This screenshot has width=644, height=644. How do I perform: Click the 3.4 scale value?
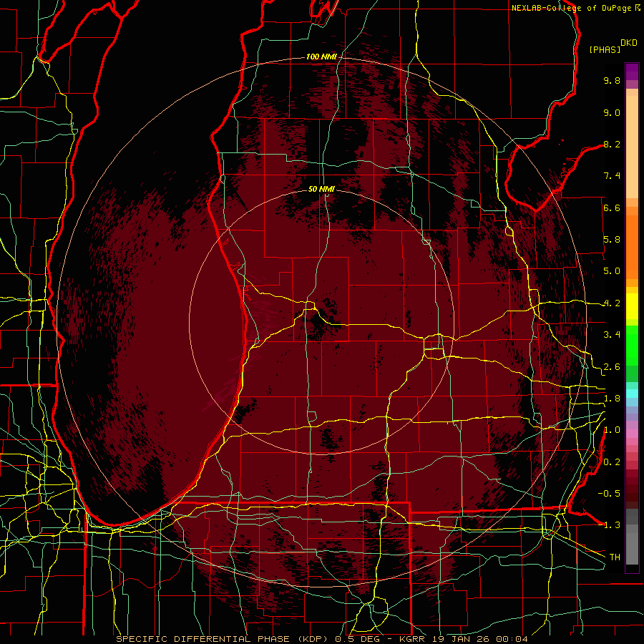(x=612, y=335)
